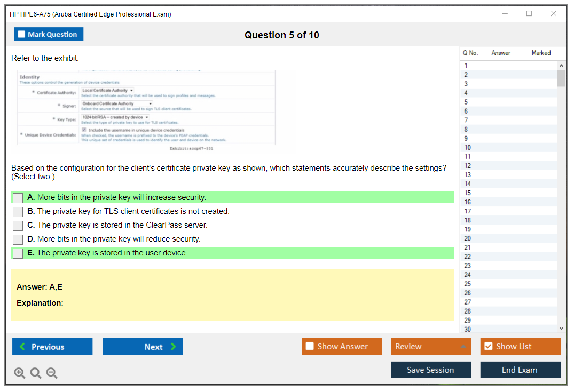Screen dimensions: 574x392
Task: Go to the Next question
Action: coord(143,347)
